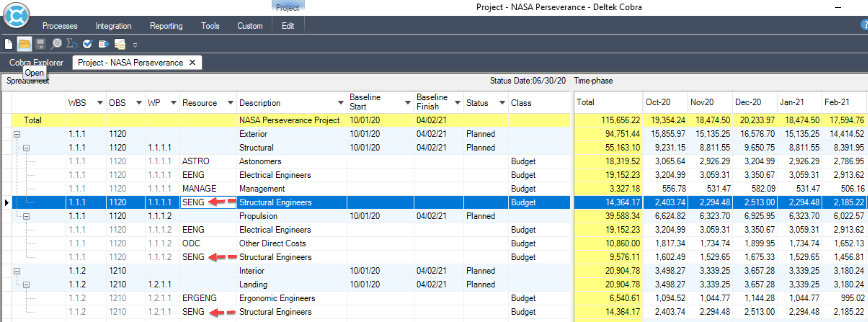Open the Reporting menu

click(166, 26)
